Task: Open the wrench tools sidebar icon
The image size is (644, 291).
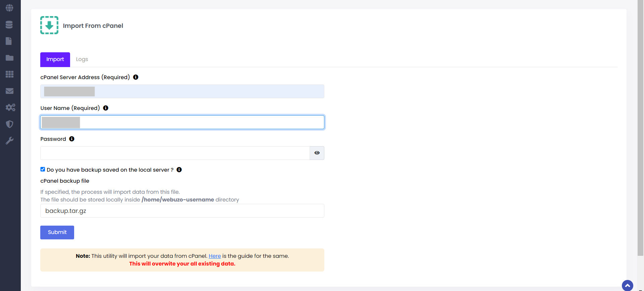Action: (9, 140)
